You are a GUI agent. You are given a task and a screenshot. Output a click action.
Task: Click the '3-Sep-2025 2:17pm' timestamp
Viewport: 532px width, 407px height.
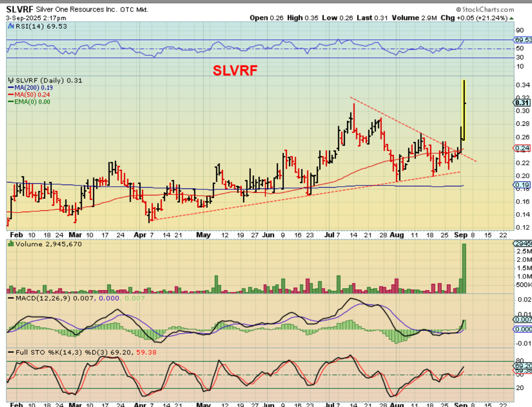point(36,18)
